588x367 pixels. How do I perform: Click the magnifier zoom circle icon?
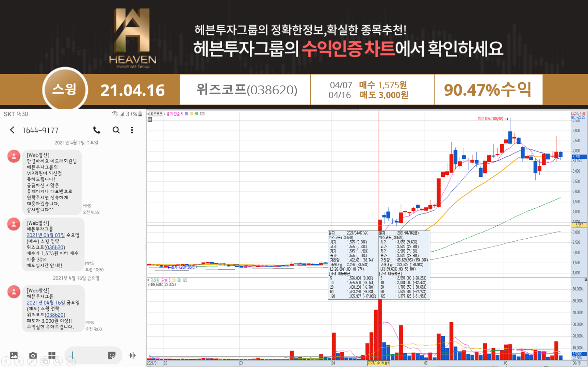click(x=58, y=361)
